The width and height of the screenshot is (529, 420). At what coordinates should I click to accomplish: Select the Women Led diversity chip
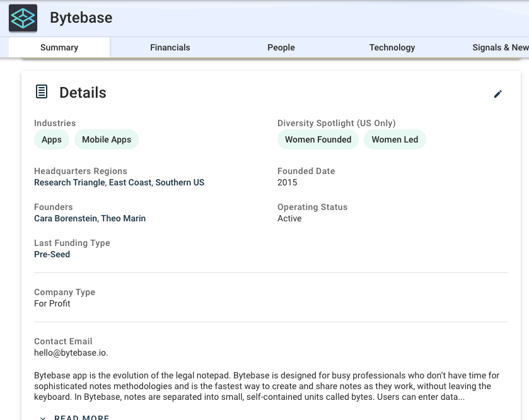coord(395,139)
